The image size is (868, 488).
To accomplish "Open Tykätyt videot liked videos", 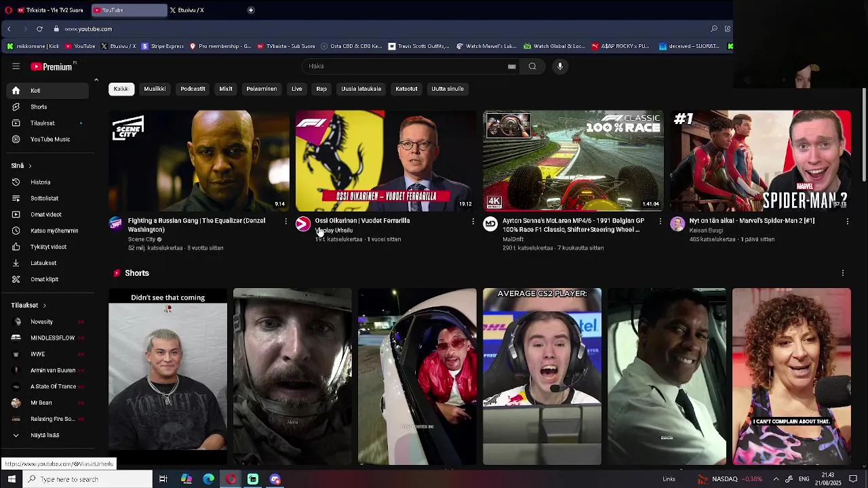I will [x=47, y=247].
